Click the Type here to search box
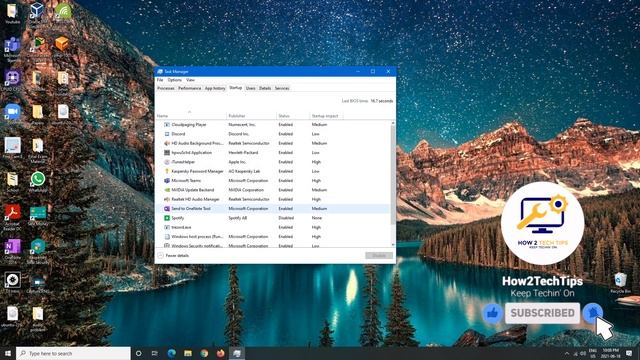Viewport: 640px width, 360px height. point(73,353)
